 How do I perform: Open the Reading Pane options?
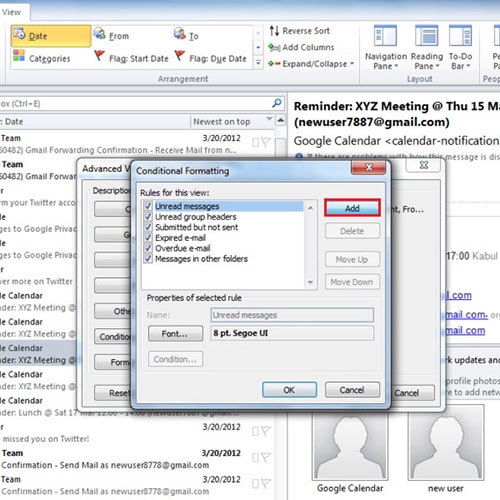point(427,48)
